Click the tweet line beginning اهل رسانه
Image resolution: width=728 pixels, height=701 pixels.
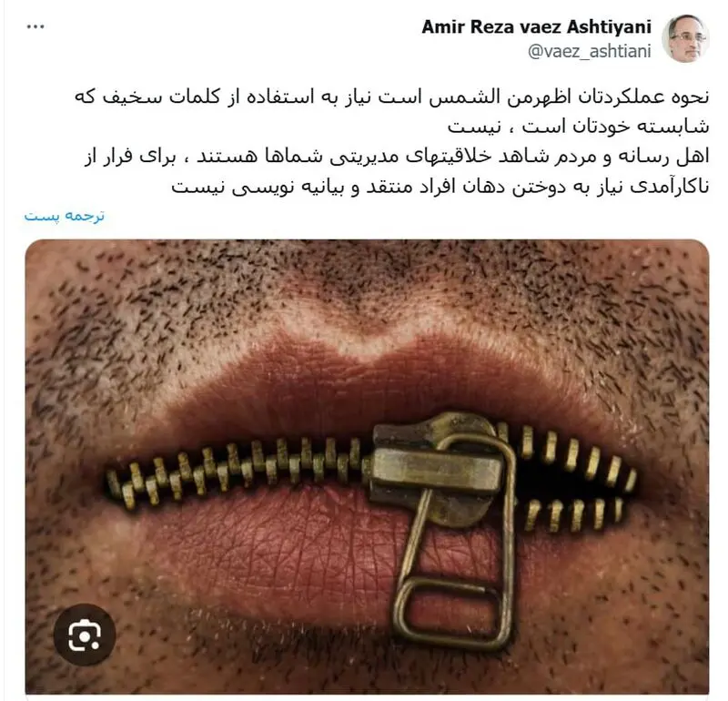pyautogui.click(x=397, y=157)
